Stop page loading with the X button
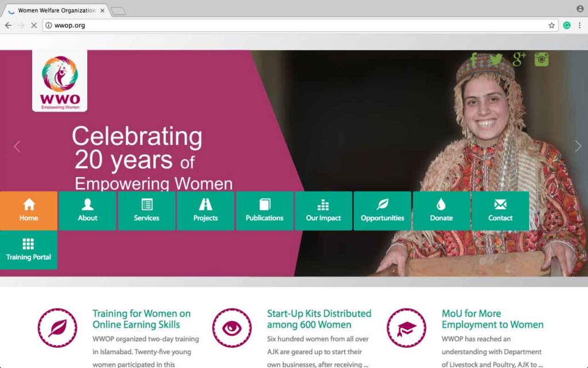The width and height of the screenshot is (588, 368). pyautogui.click(x=33, y=25)
